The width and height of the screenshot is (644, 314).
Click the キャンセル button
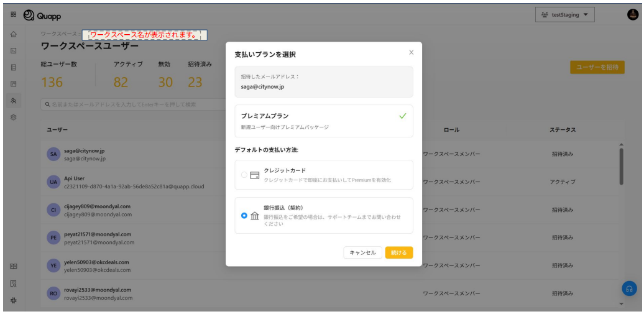362,253
